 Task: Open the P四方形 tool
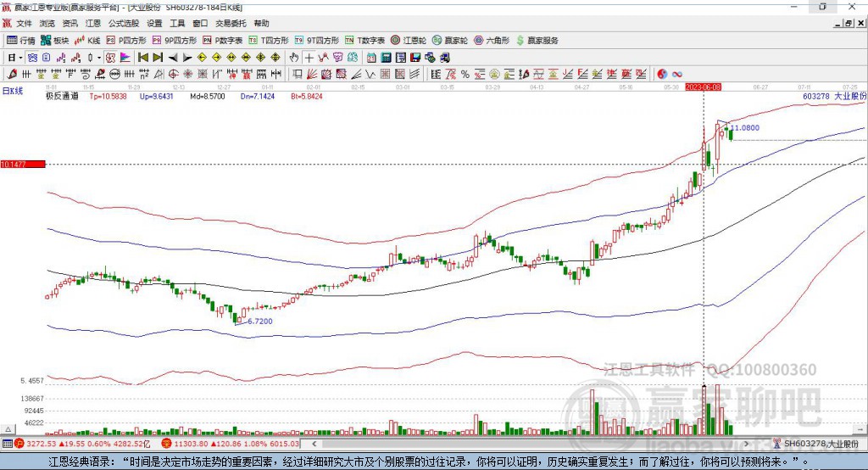[x=126, y=41]
